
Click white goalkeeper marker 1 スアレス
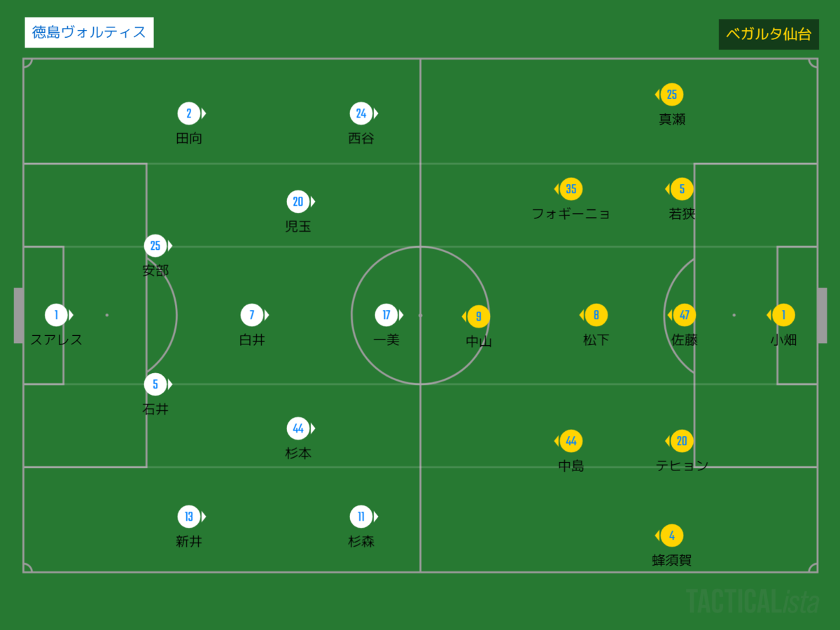pyautogui.click(x=57, y=315)
